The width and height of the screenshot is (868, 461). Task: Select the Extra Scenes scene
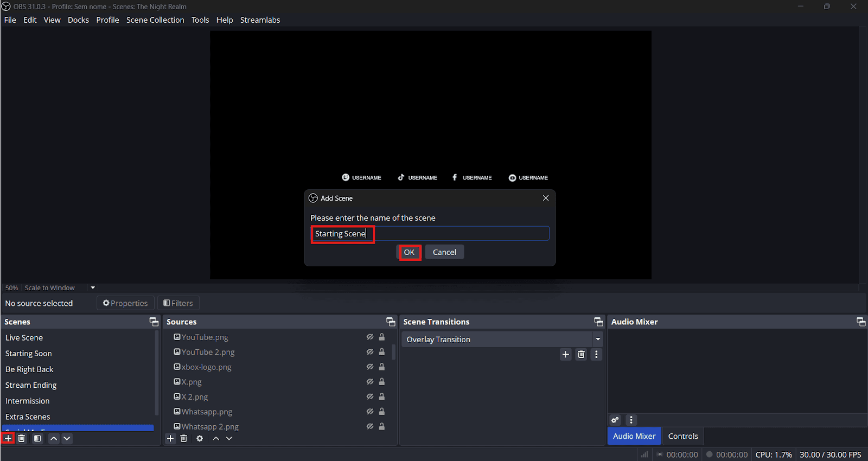coord(78,417)
